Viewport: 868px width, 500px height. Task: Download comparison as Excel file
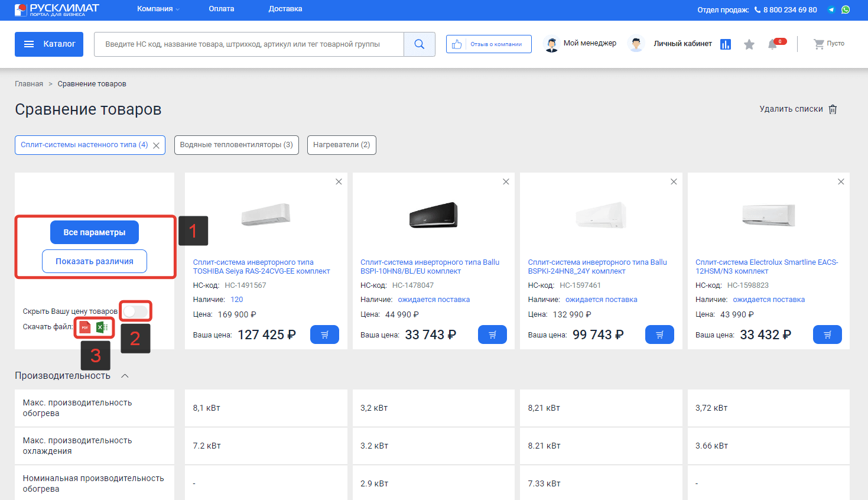(102, 327)
